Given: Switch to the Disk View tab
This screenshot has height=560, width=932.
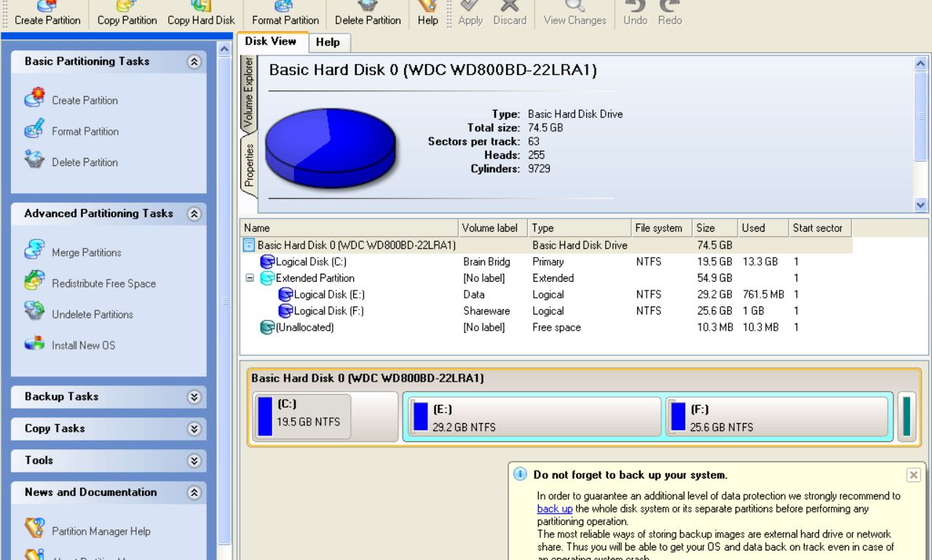Looking at the screenshot, I should 274,42.
